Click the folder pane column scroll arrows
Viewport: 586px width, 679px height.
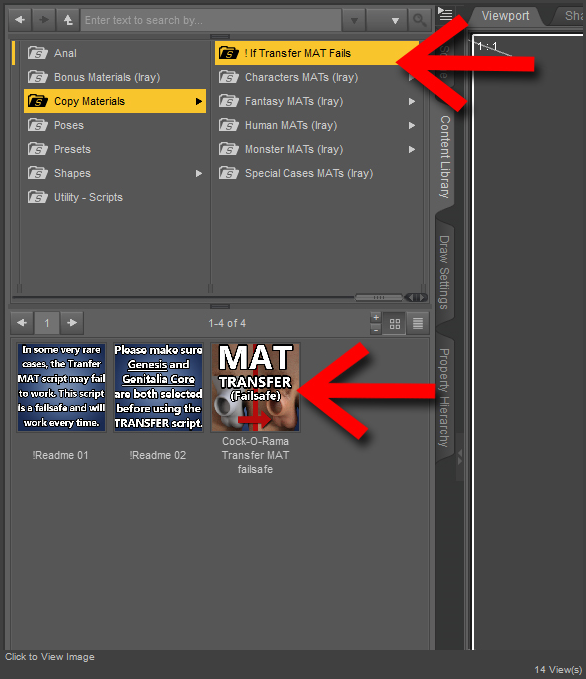[416, 297]
